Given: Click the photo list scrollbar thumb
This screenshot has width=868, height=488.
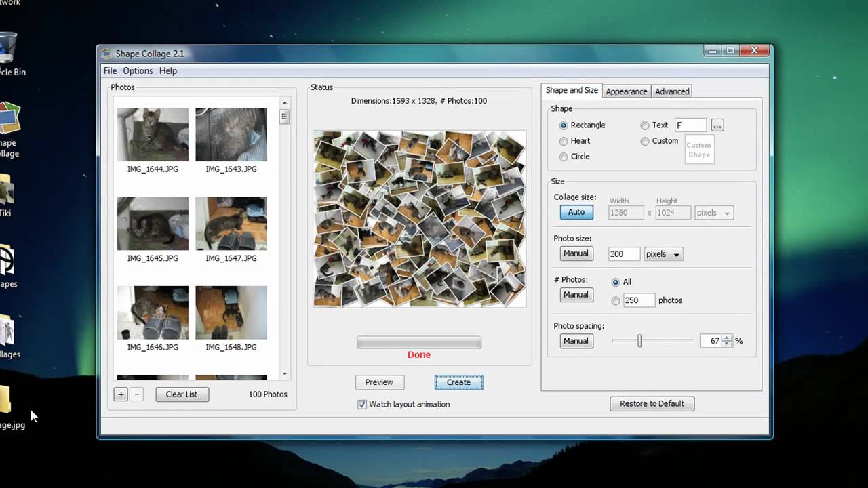Looking at the screenshot, I should (285, 117).
